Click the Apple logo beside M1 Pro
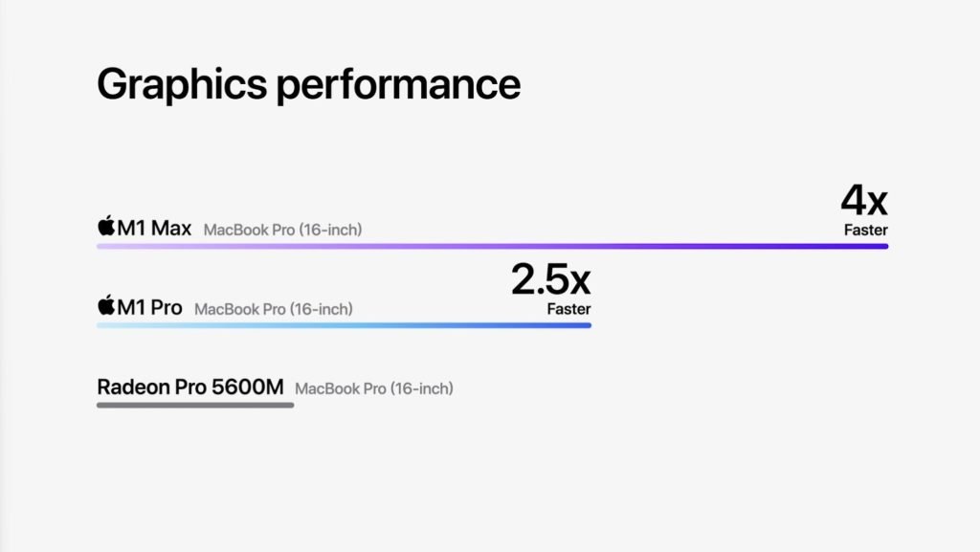Image resolution: width=980 pixels, height=552 pixels. [x=106, y=305]
